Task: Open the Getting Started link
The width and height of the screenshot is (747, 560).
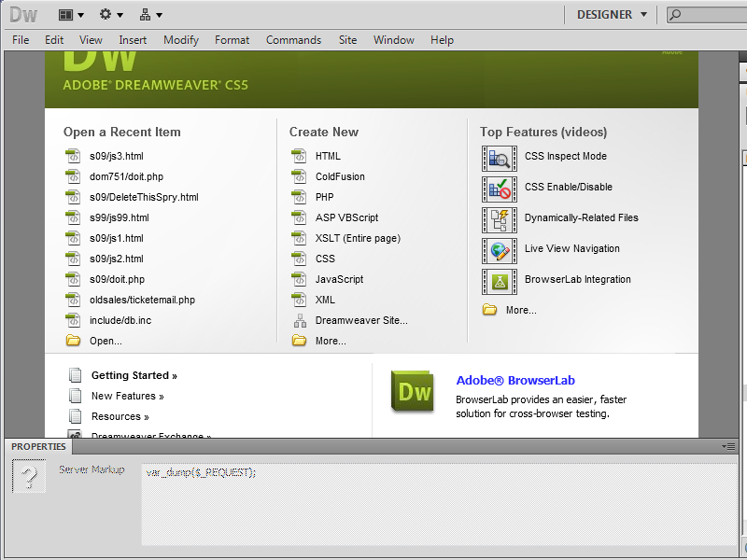Action: (x=134, y=375)
